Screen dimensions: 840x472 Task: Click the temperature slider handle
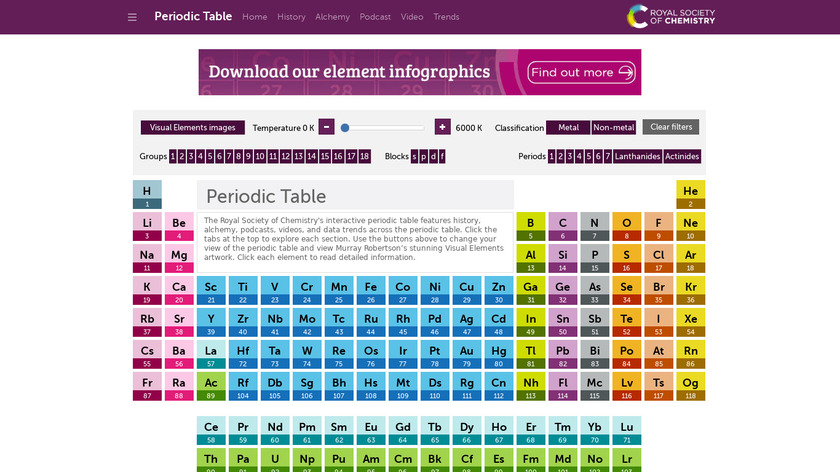tap(345, 128)
